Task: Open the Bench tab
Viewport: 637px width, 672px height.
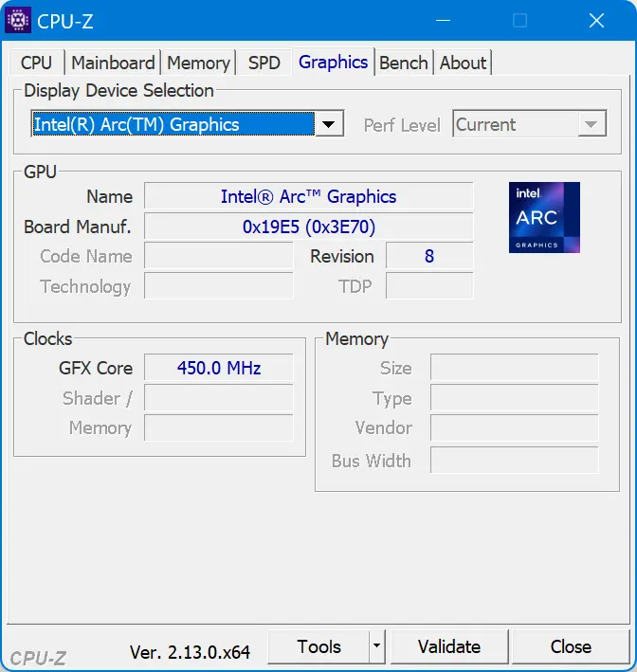Action: click(x=404, y=63)
